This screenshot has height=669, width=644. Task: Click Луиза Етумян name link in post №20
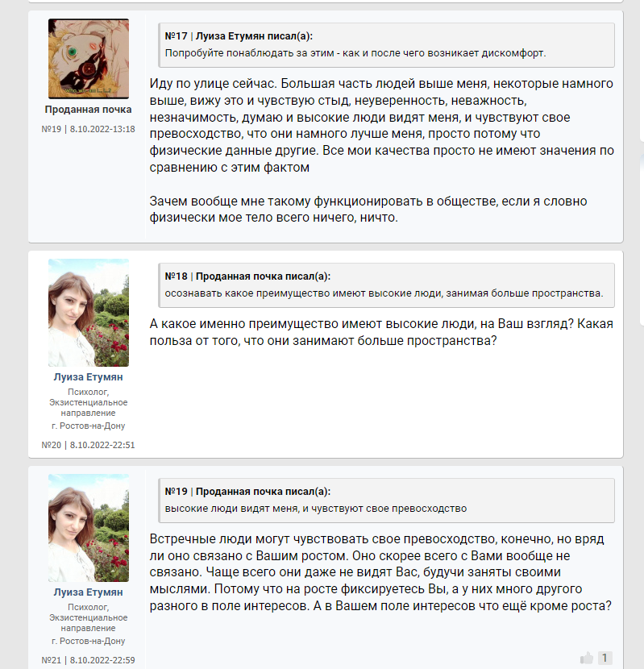89,377
